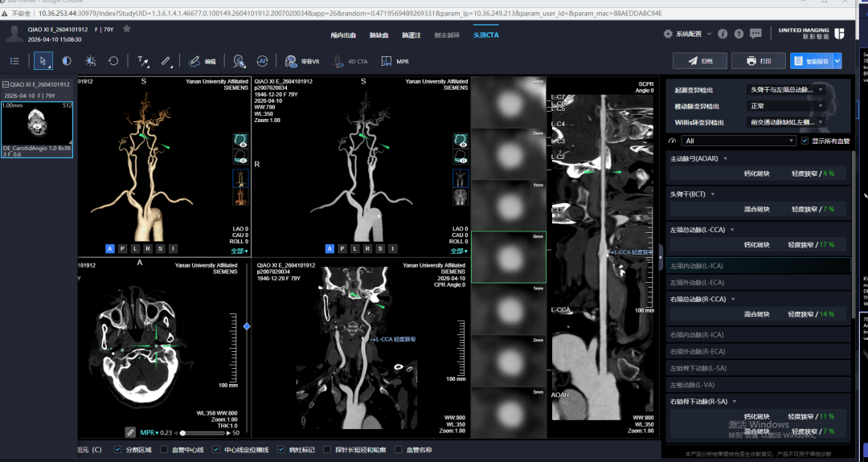868x462 pixels.
Task: Expand the 智能报告 dropdown arrow
Action: [x=837, y=61]
